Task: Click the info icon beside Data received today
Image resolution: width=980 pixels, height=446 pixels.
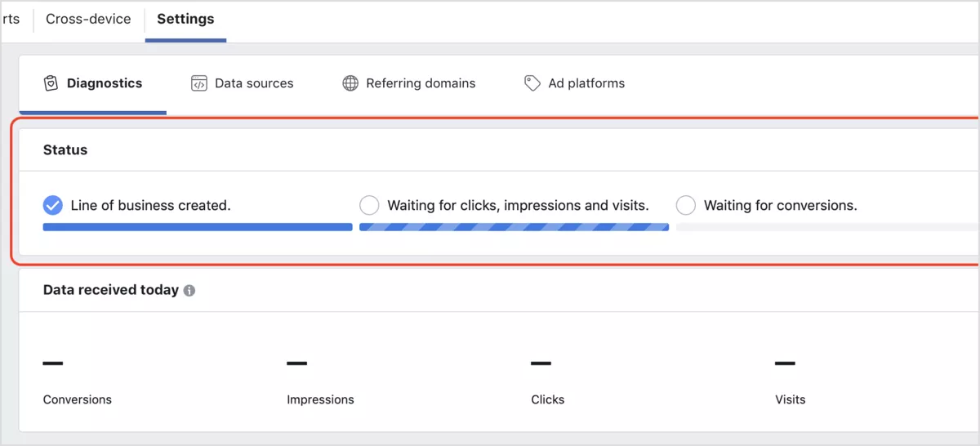Action: [x=189, y=290]
